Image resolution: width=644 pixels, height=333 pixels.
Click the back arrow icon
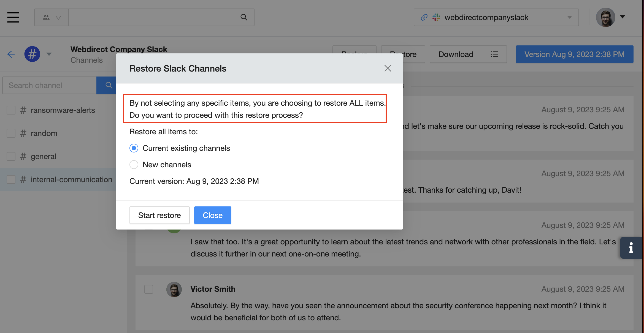coord(11,54)
